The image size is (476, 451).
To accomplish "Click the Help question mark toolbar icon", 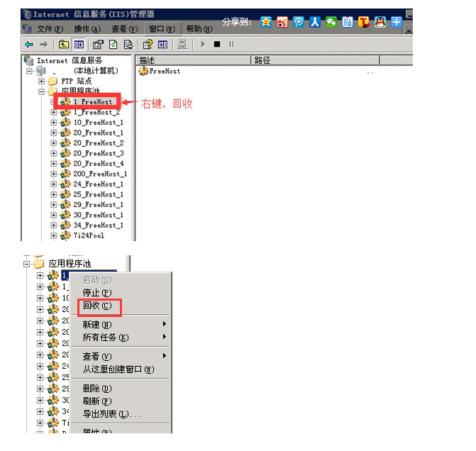I will [148, 44].
